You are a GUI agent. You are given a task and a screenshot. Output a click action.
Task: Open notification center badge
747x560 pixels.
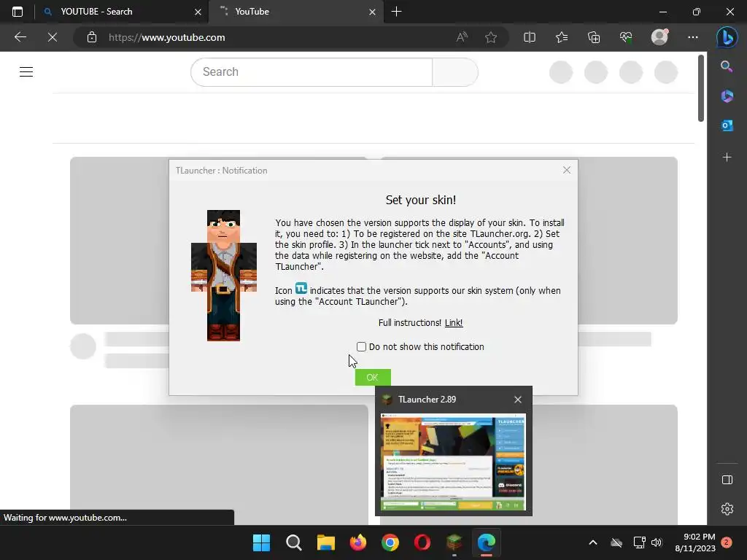727,542
